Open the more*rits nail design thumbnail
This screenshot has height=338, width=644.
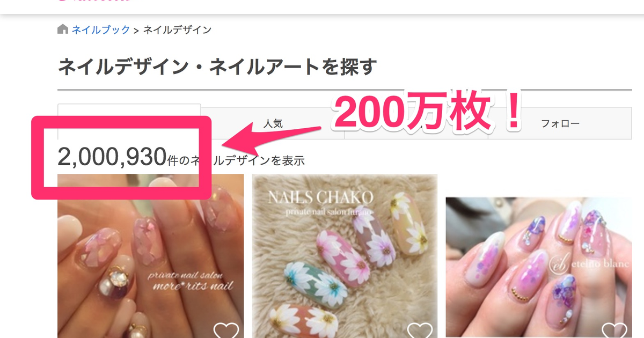[151, 256]
